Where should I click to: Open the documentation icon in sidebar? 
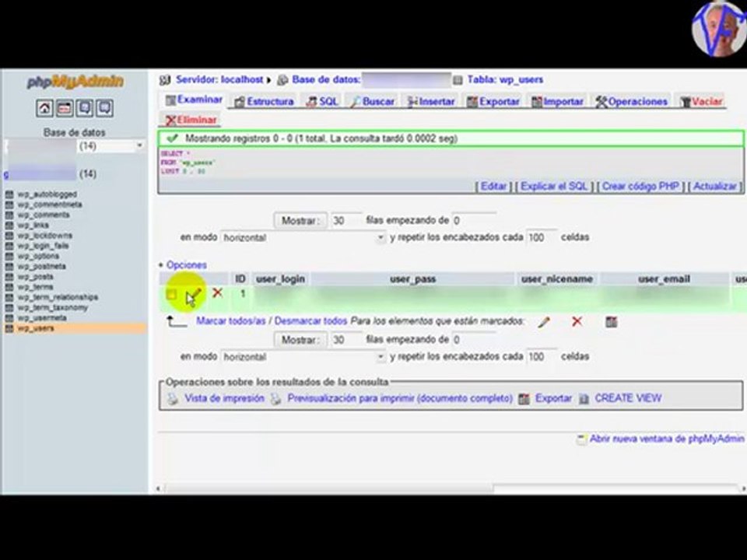(x=104, y=108)
